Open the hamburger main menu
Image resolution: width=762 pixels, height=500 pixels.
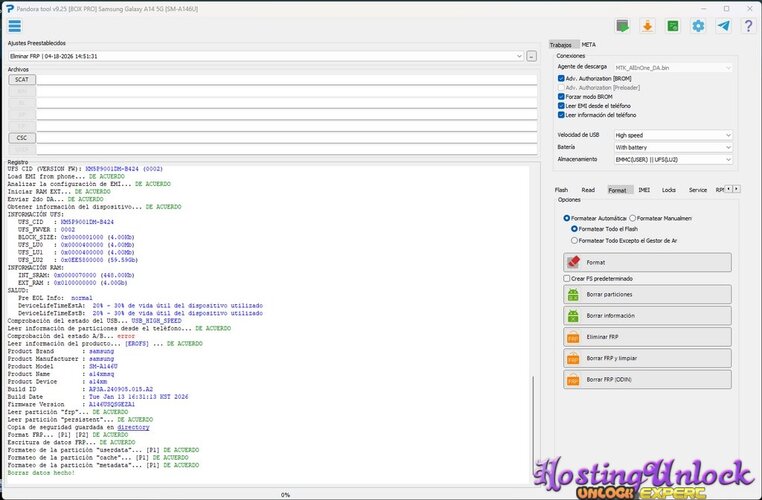(15, 26)
